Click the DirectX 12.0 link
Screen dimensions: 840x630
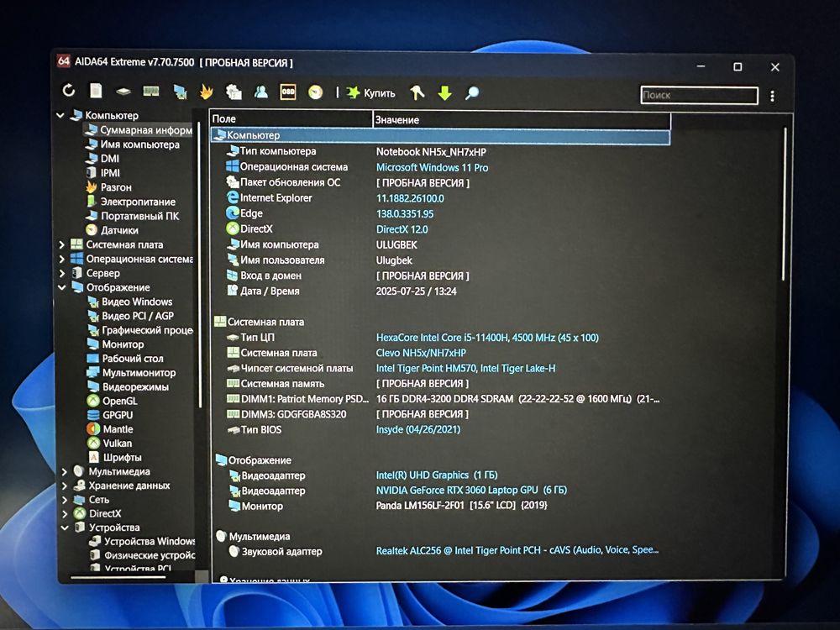[x=402, y=229]
